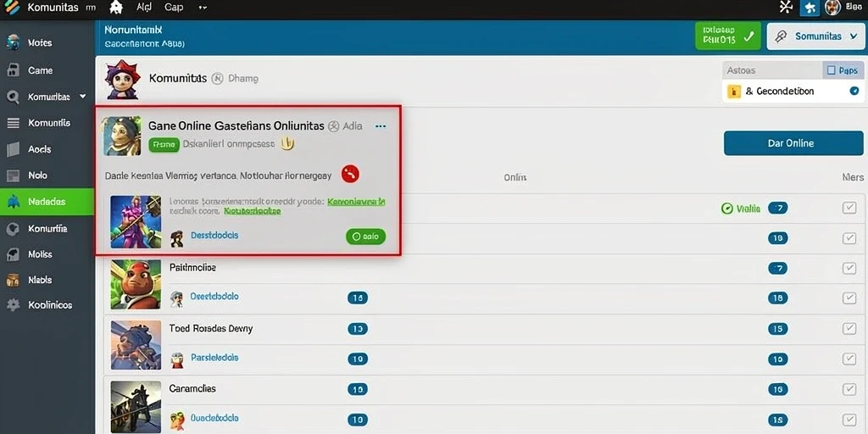Click the Game Online Gastefians Onliunitas title
The width and height of the screenshot is (868, 434).
coord(236,125)
